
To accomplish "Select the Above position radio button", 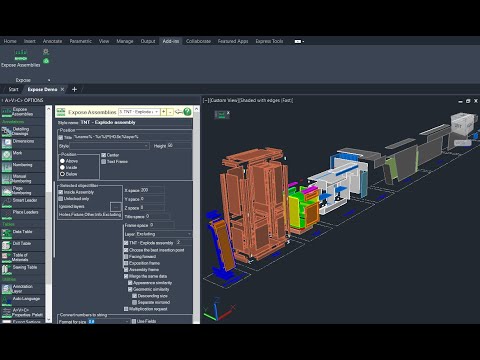I will point(62,161).
